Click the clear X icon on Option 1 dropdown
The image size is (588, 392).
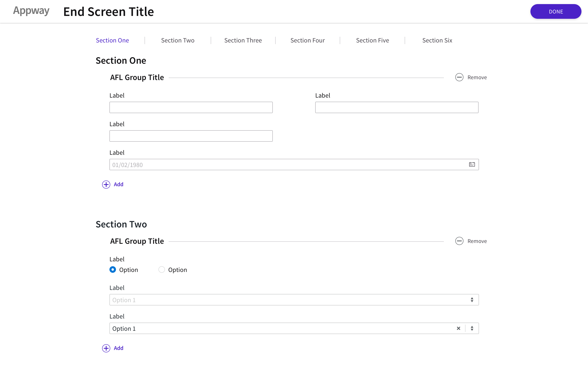pyautogui.click(x=459, y=328)
